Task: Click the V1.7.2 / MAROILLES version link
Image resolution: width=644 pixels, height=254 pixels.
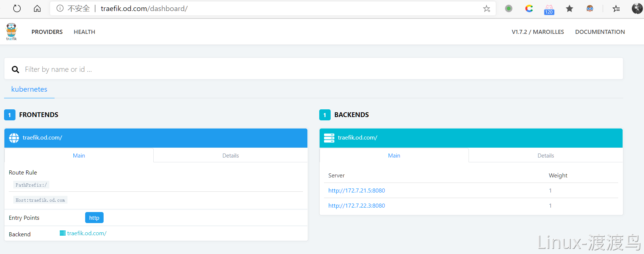Action: (538, 32)
